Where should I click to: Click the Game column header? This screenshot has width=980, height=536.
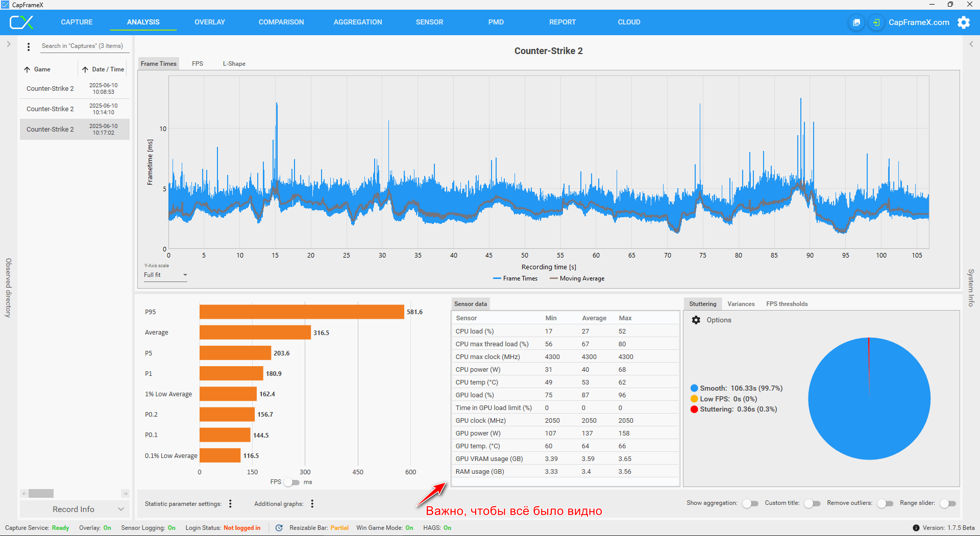pyautogui.click(x=42, y=69)
